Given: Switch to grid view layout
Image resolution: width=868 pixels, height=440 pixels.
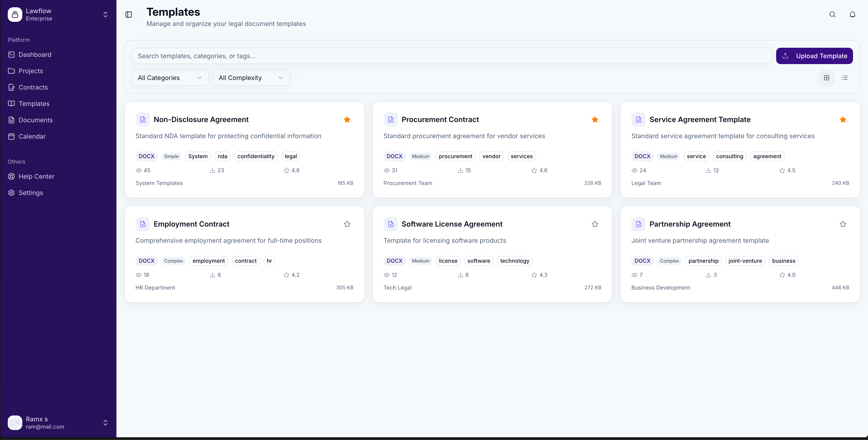Looking at the screenshot, I should pyautogui.click(x=827, y=78).
